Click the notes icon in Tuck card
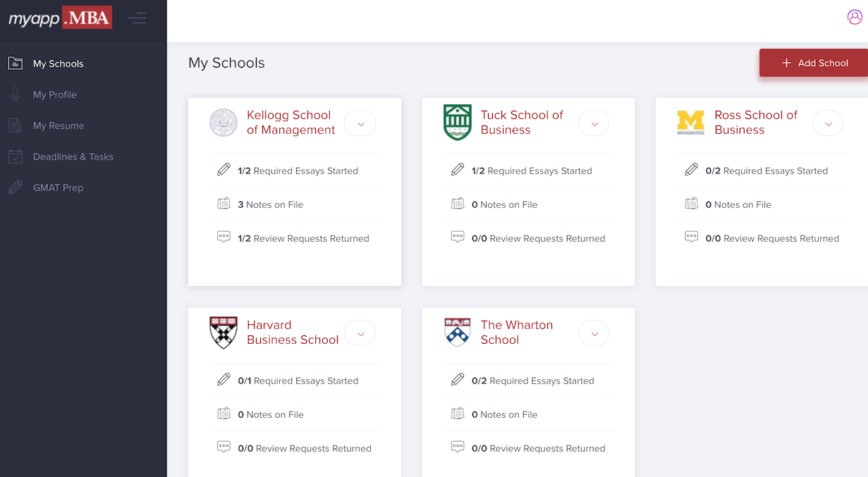The image size is (868, 477). pos(458,204)
